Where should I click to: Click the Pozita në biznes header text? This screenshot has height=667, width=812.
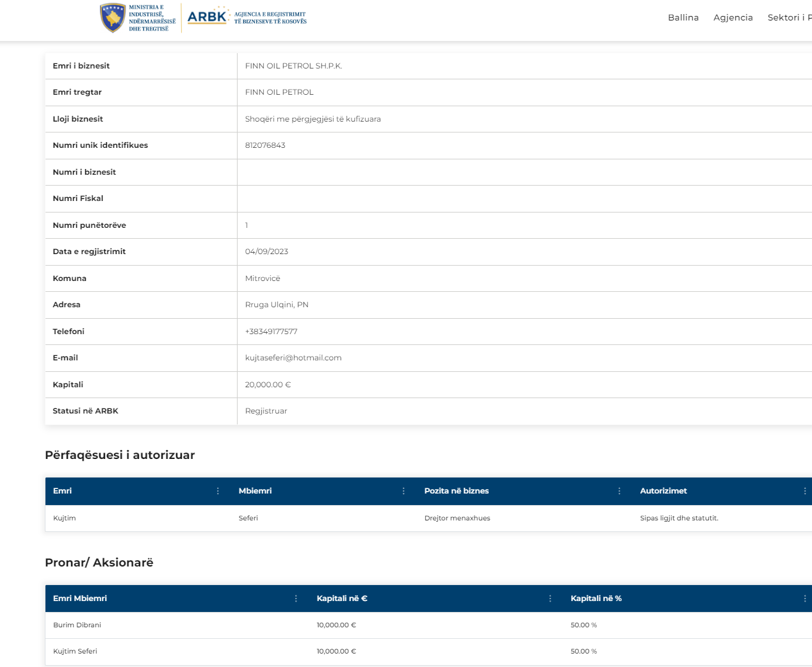[x=456, y=491]
